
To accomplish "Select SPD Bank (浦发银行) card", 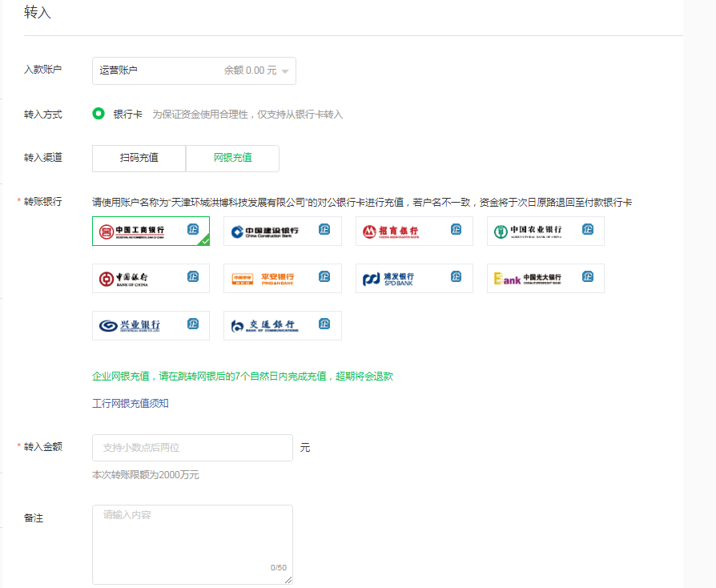I will (x=414, y=278).
